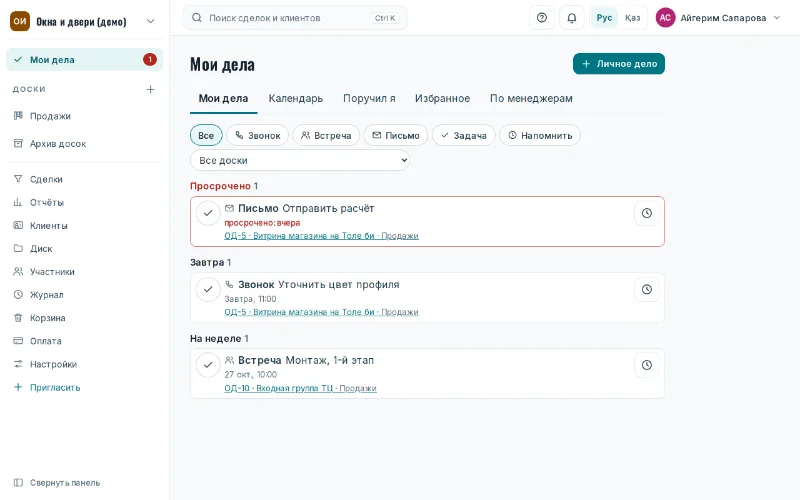Click the envelope icon on Письмо task
This screenshot has width=800, height=500.
(x=230, y=208)
